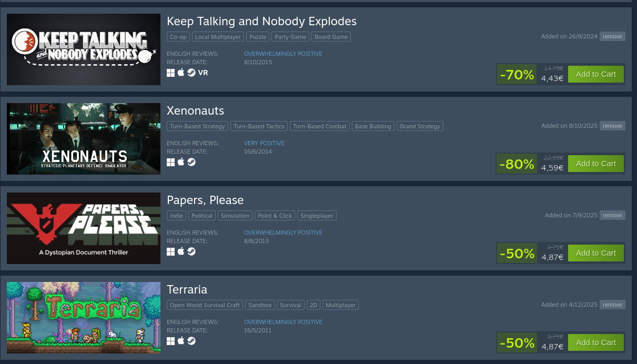Click the VR icon for Keep Talking
The height and width of the screenshot is (364, 637).
(x=203, y=73)
